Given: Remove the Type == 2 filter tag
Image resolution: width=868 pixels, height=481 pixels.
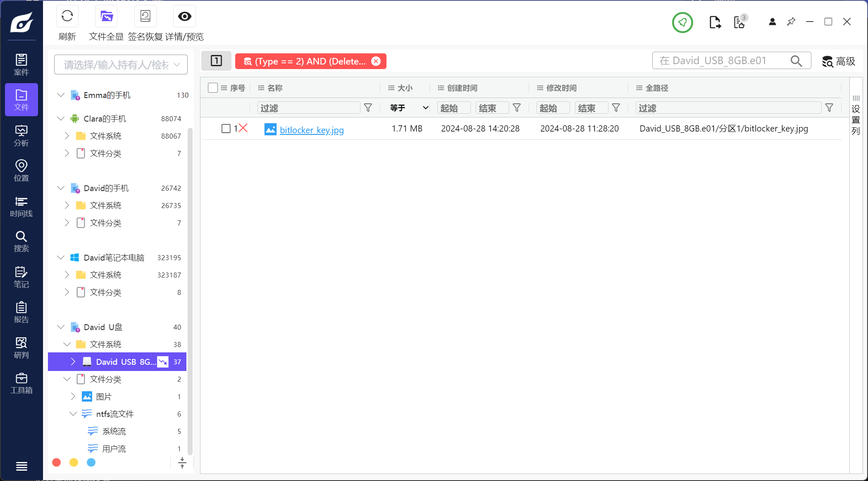Looking at the screenshot, I should [x=376, y=61].
